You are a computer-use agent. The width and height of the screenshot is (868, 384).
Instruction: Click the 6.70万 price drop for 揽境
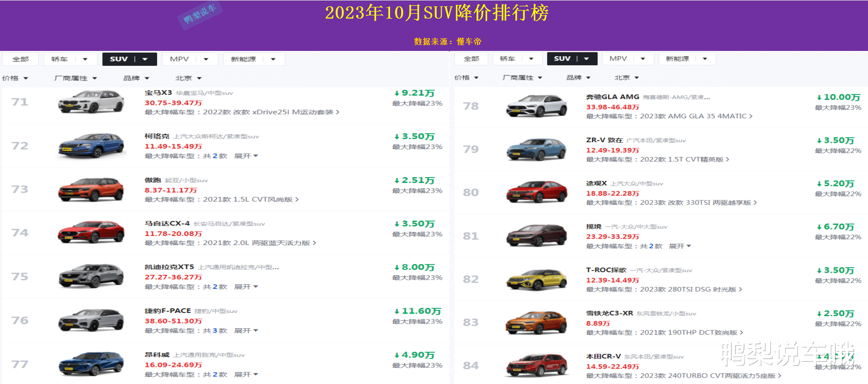pyautogui.click(x=835, y=227)
